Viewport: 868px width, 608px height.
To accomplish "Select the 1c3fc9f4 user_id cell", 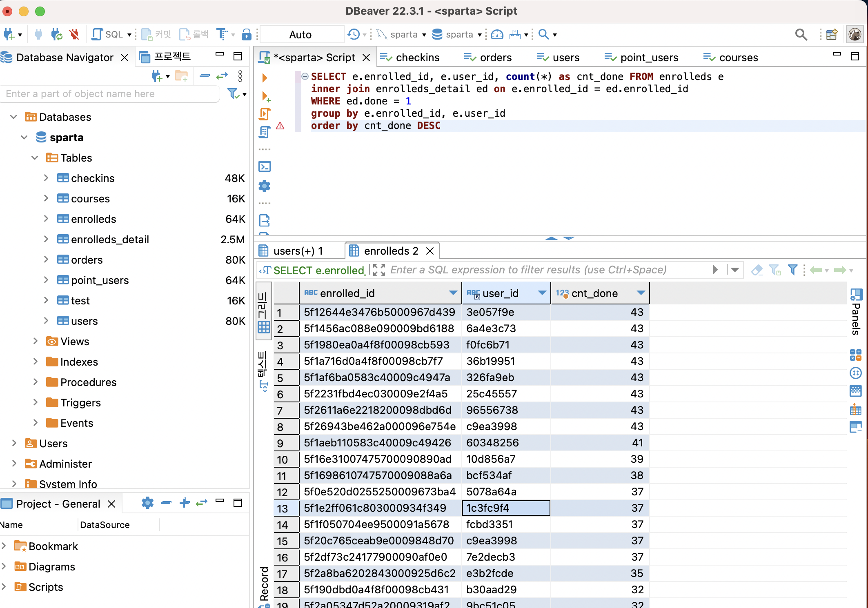I will 506,508.
